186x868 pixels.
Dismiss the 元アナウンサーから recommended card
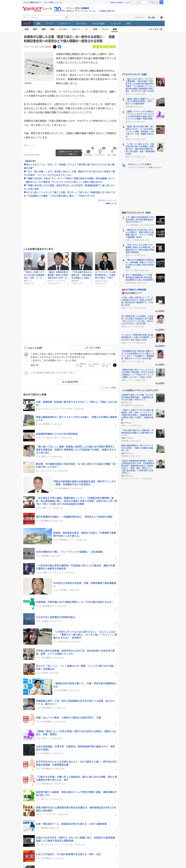[115, 283]
